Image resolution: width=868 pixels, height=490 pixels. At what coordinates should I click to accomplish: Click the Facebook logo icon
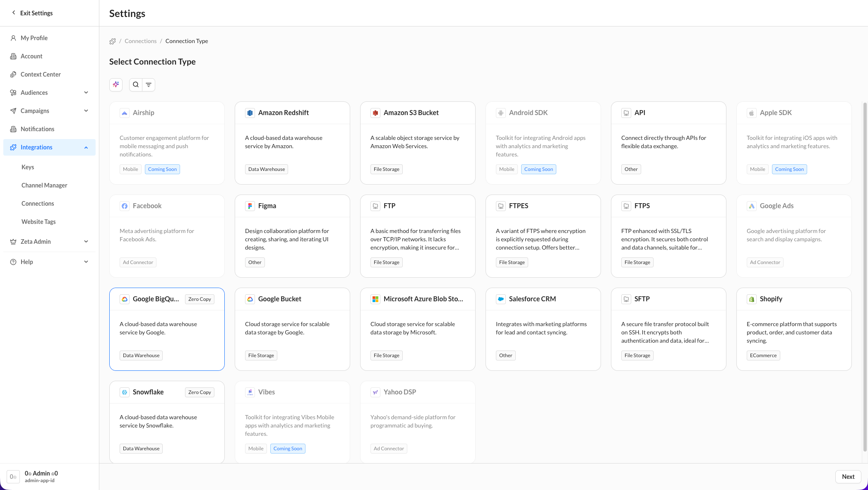click(125, 206)
